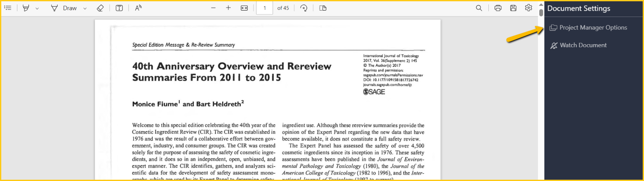This screenshot has width=644, height=181.
Task: Open Project Manager Options
Action: click(593, 28)
